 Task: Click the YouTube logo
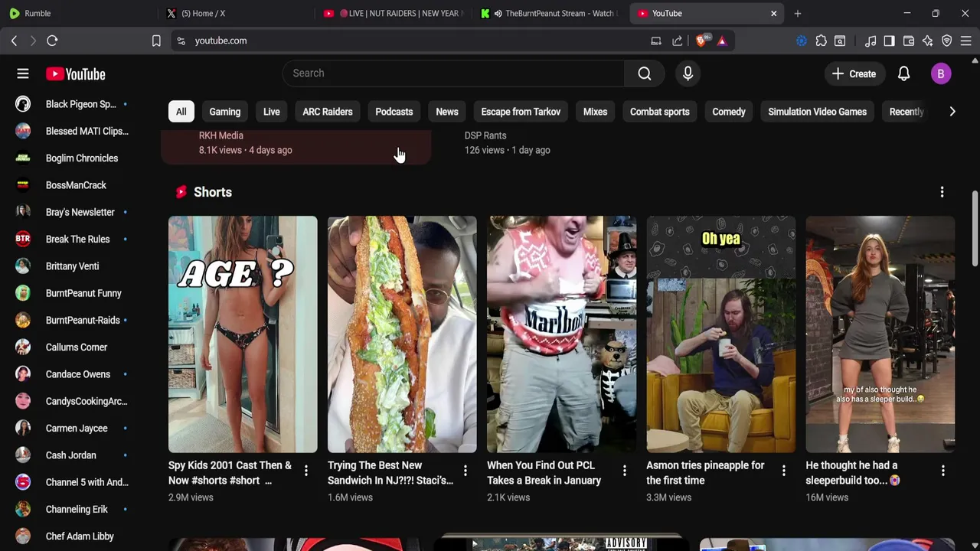coord(75,73)
